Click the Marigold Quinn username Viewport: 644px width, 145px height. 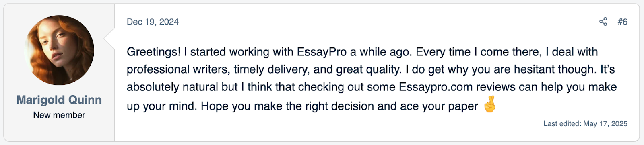point(59,100)
